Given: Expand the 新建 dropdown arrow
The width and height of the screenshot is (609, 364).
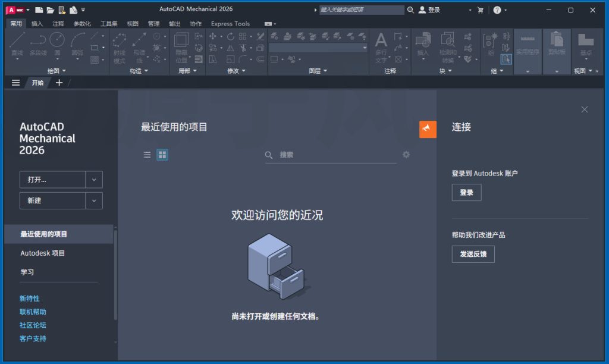Looking at the screenshot, I should pos(94,201).
